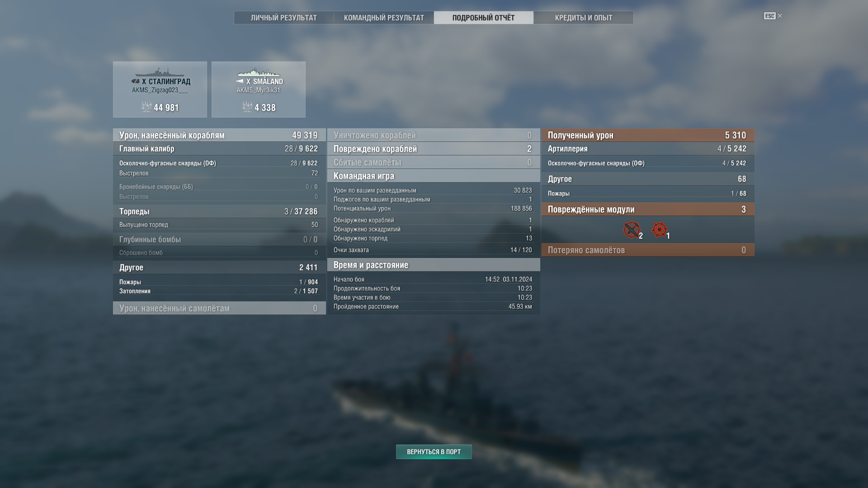The image size is (868, 488).
Task: Click the Полученный урон header row
Action: pos(648,135)
